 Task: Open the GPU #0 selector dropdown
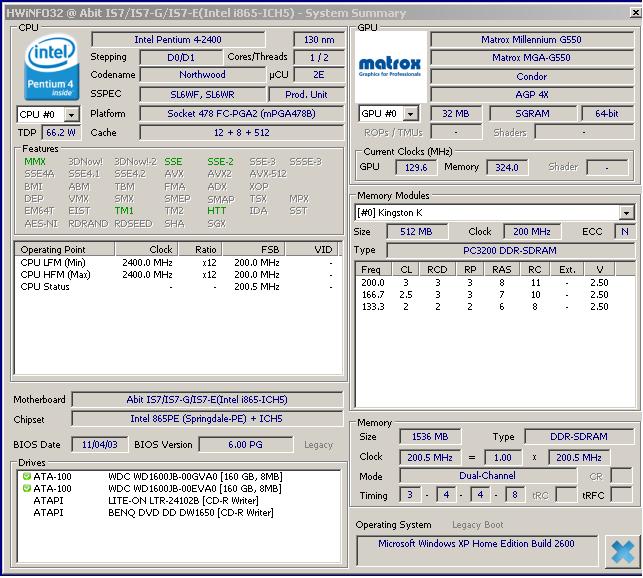(410, 114)
